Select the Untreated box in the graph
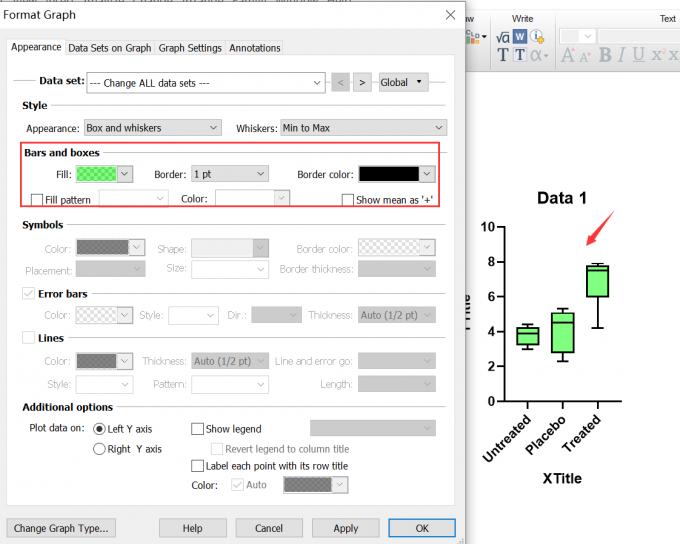The height and width of the screenshot is (544, 680). (x=527, y=336)
